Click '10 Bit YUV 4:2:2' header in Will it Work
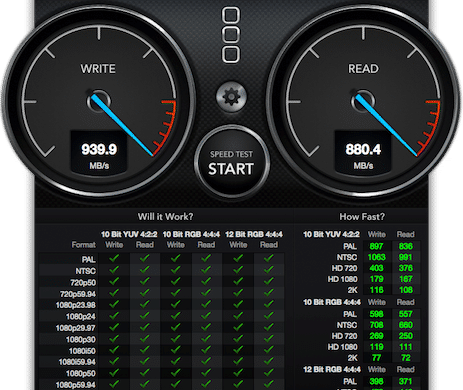Screen dimensions: 463x390 (129, 234)
